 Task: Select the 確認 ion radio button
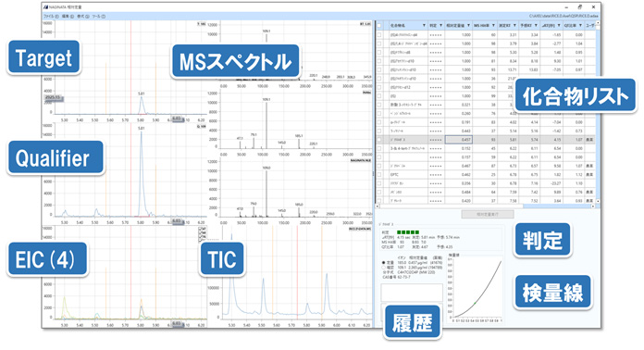(384, 268)
